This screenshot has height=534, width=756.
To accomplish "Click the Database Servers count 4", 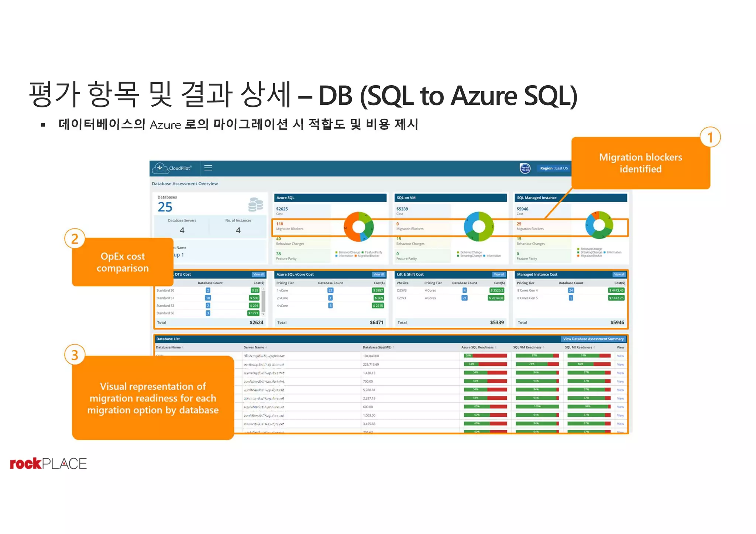I will (x=182, y=230).
